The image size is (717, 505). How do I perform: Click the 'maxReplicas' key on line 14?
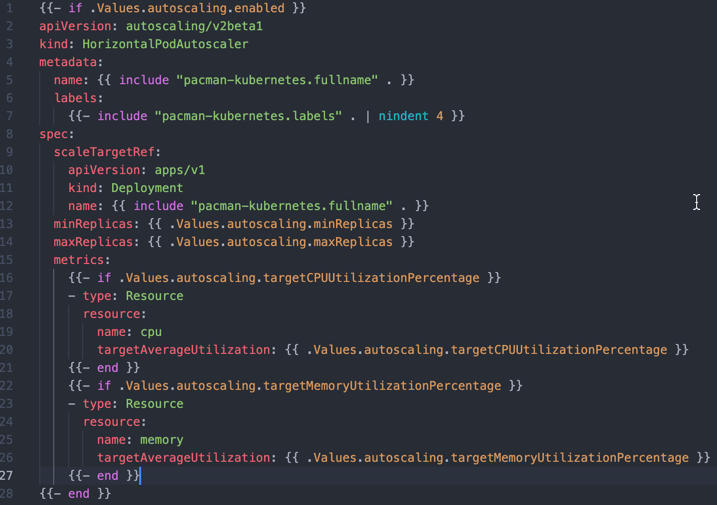[x=93, y=242]
